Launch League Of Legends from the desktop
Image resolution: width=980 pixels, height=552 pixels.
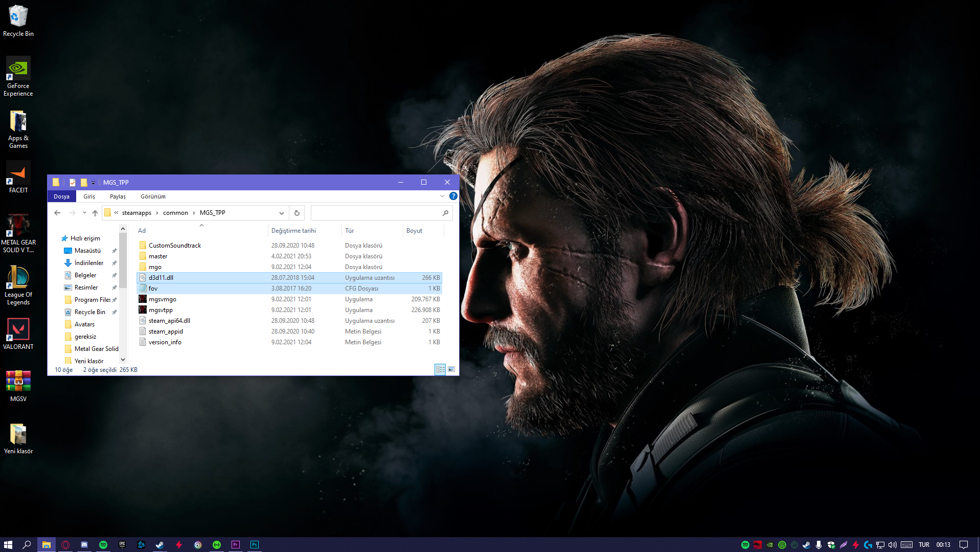[18, 285]
